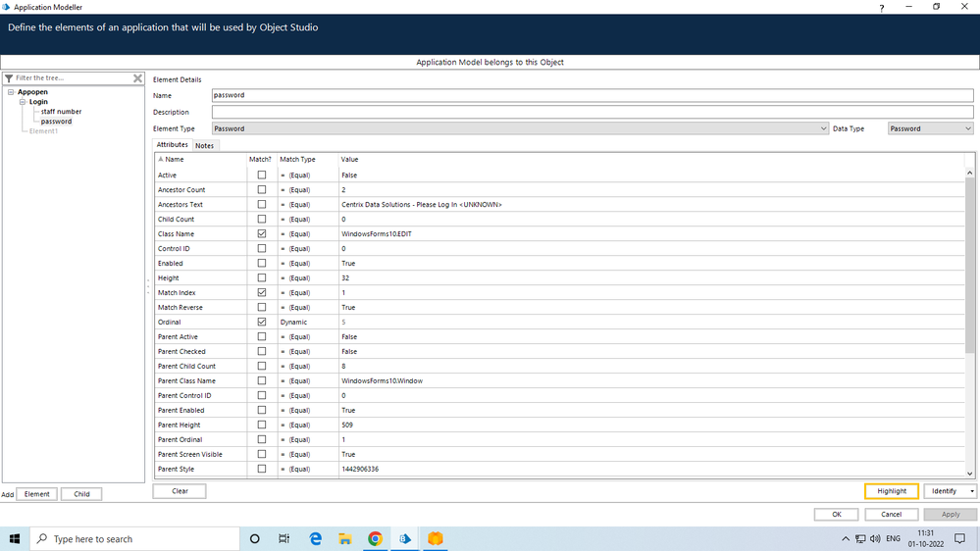
Task: Uncheck Match for Ordinal attribute
Action: pyautogui.click(x=261, y=322)
